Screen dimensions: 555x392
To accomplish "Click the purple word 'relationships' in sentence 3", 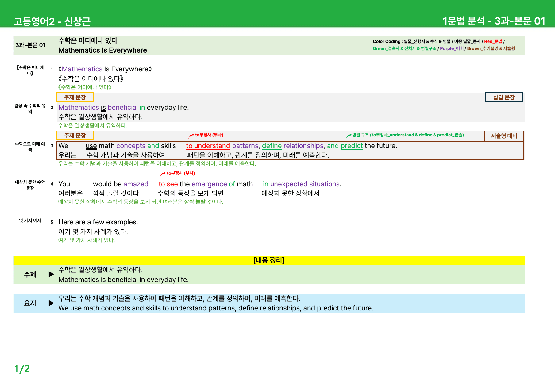I will tap(303, 146).
